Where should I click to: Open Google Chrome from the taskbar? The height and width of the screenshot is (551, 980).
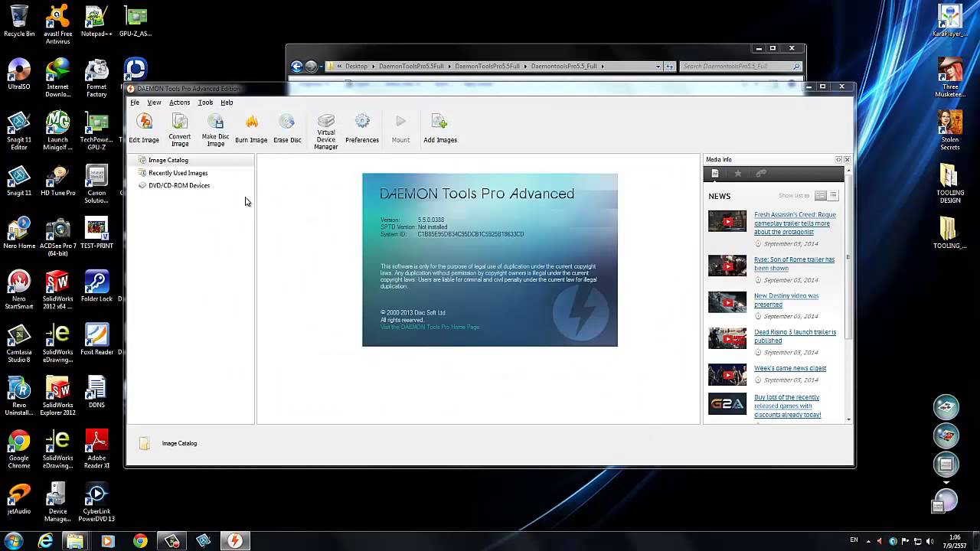(140, 541)
